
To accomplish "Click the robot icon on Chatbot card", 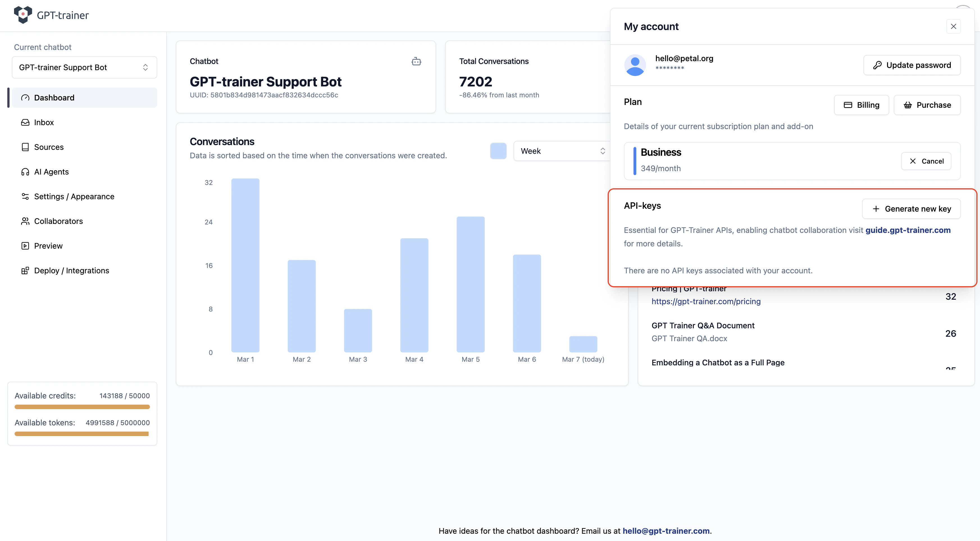I will click(x=416, y=61).
